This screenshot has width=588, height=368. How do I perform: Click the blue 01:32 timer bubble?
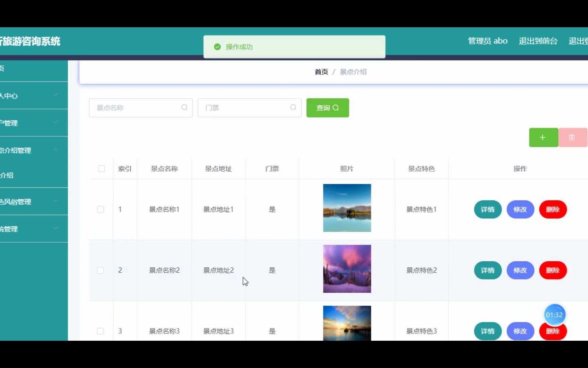tap(554, 315)
